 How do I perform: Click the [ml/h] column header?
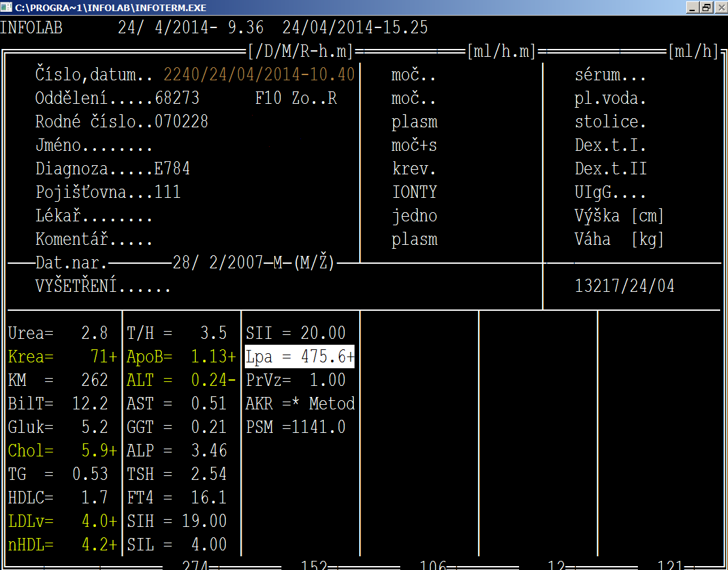pos(693,51)
